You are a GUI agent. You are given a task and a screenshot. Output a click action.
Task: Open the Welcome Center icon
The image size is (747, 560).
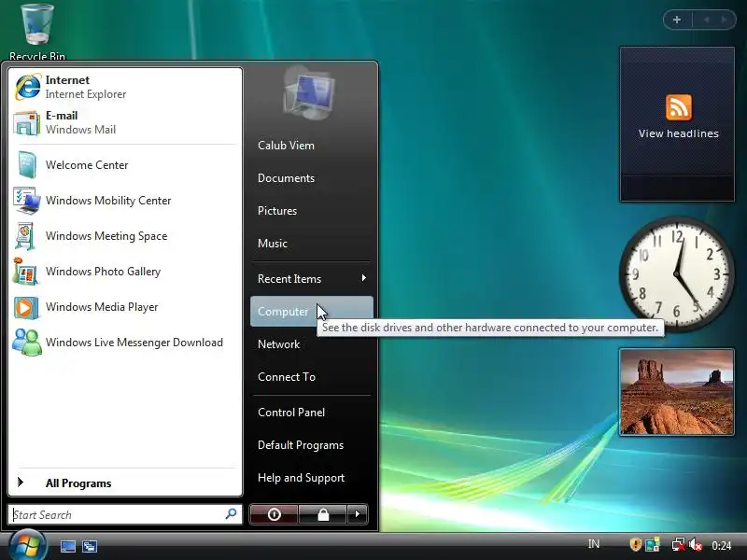(27, 165)
